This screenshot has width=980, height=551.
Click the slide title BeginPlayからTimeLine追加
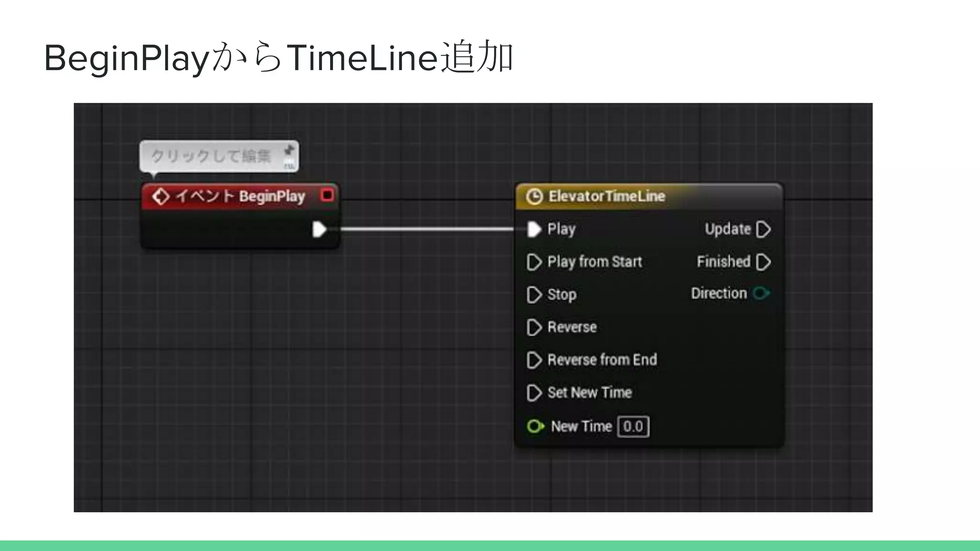click(x=278, y=58)
